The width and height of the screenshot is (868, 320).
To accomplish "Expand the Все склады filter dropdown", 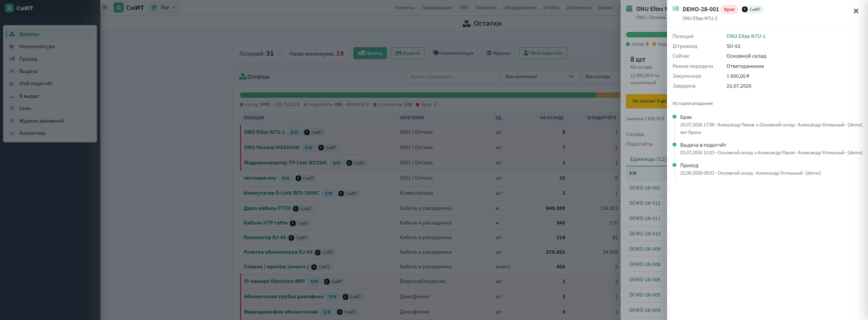I will tap(601, 77).
